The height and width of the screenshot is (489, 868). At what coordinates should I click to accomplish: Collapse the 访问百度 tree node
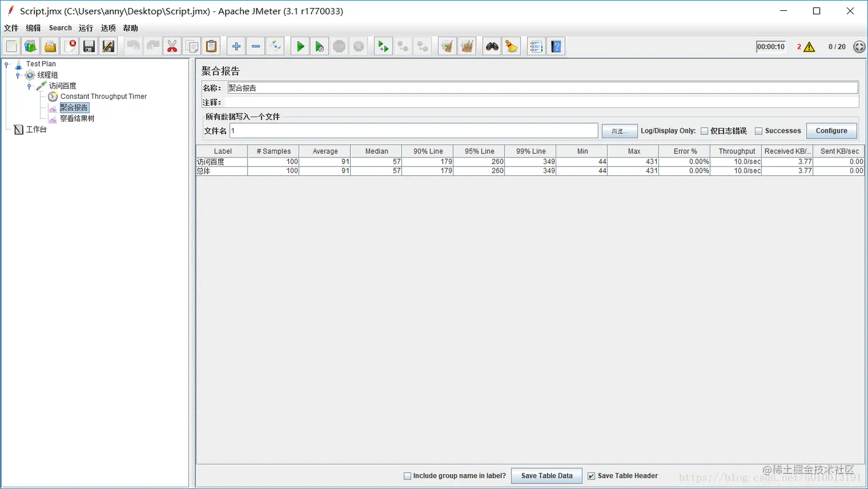point(29,86)
